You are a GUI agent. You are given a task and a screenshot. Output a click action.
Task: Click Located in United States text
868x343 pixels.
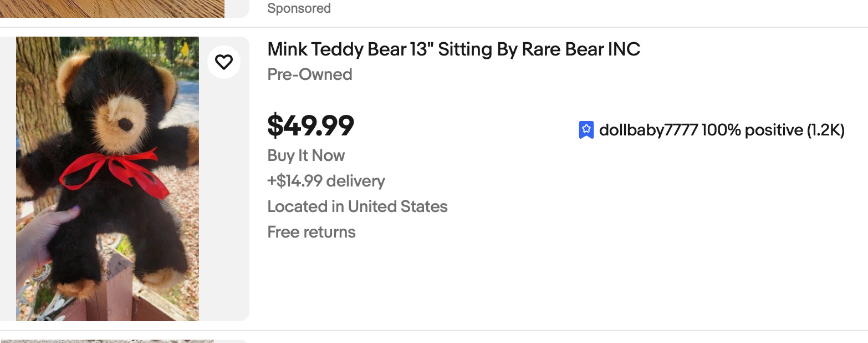click(x=358, y=206)
